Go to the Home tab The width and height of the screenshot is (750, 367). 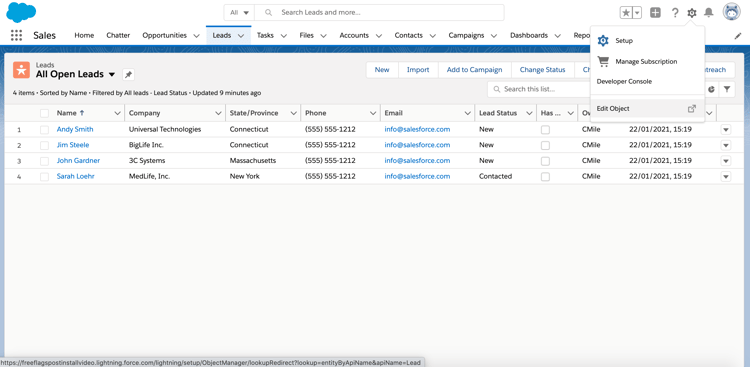coord(84,35)
